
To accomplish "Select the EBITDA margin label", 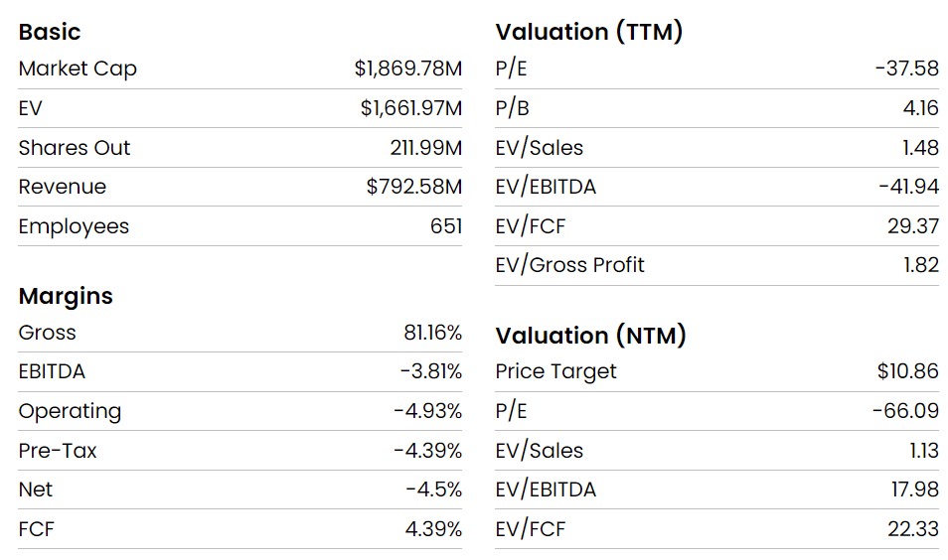I will pyautogui.click(x=52, y=371).
